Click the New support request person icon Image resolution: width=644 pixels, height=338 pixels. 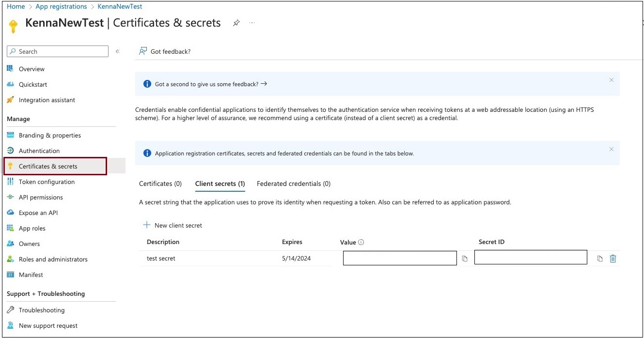11,325
